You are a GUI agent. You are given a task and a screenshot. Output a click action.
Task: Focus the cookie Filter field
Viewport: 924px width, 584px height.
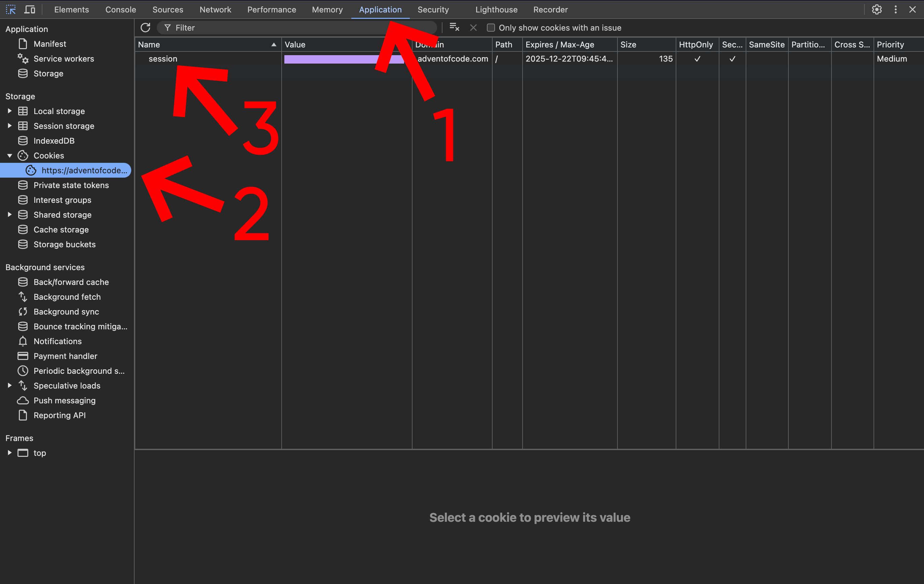coord(297,28)
